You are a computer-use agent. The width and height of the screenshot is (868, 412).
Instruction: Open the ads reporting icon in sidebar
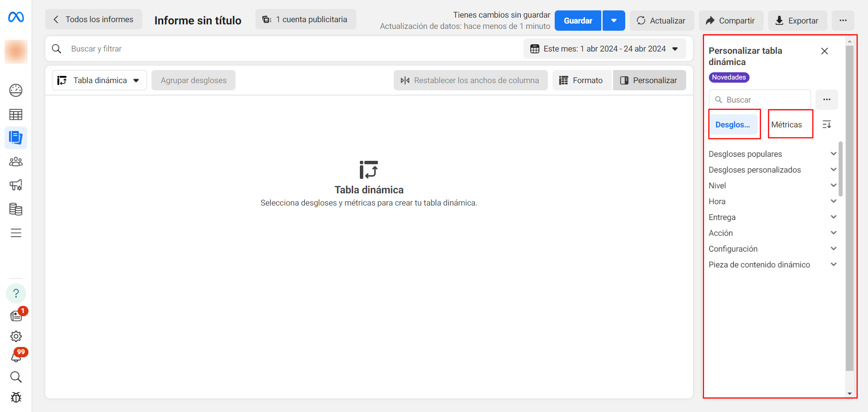pyautogui.click(x=16, y=138)
